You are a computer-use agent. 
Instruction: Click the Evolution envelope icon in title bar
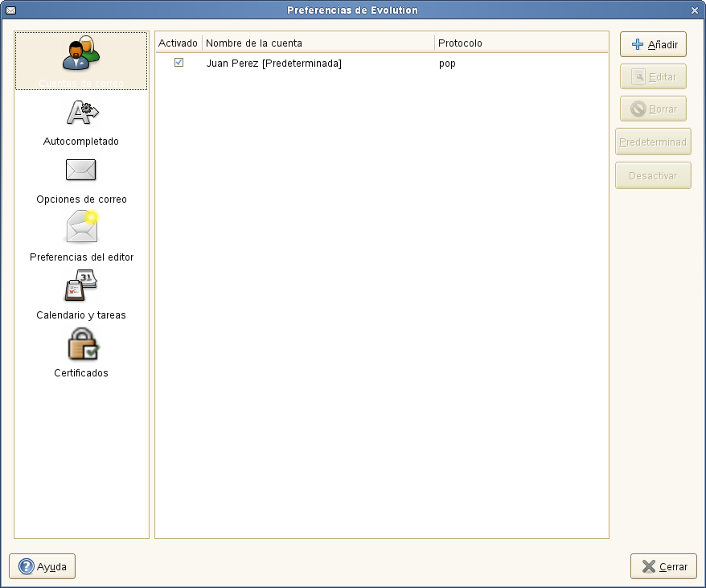(x=10, y=10)
